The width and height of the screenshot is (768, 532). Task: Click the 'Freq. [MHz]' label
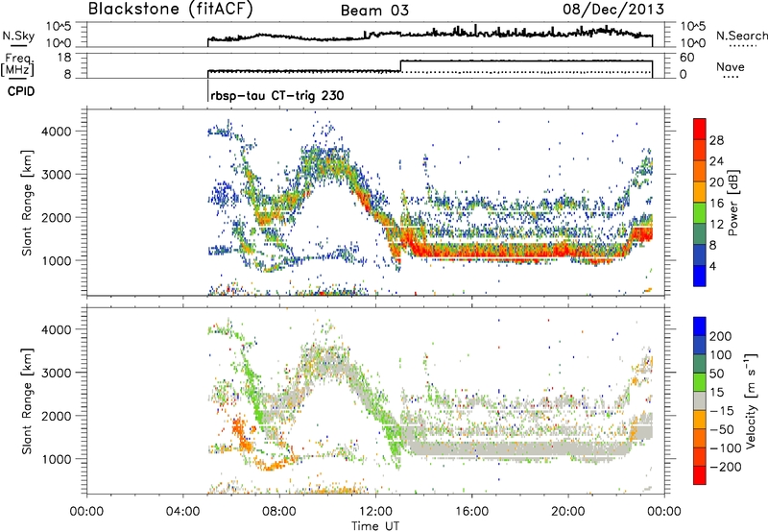(x=17, y=64)
